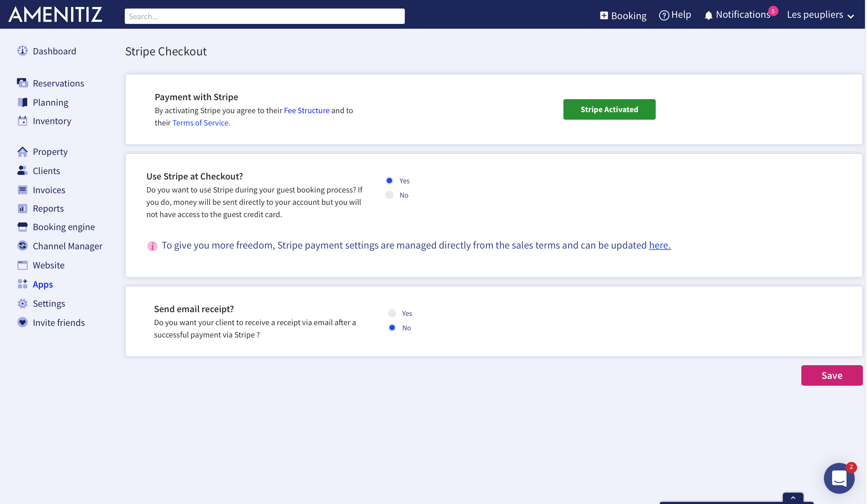This screenshot has width=867, height=504.
Task: Click the Planning book icon
Action: tap(22, 102)
